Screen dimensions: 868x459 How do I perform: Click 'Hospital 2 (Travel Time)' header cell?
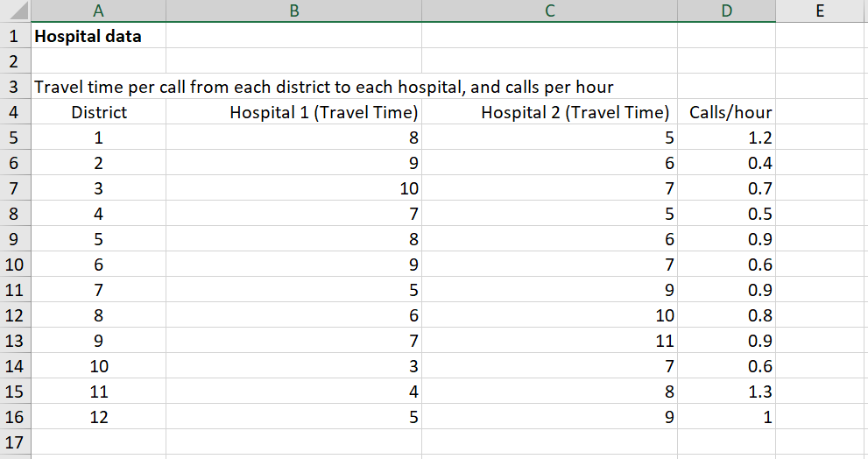pos(550,112)
